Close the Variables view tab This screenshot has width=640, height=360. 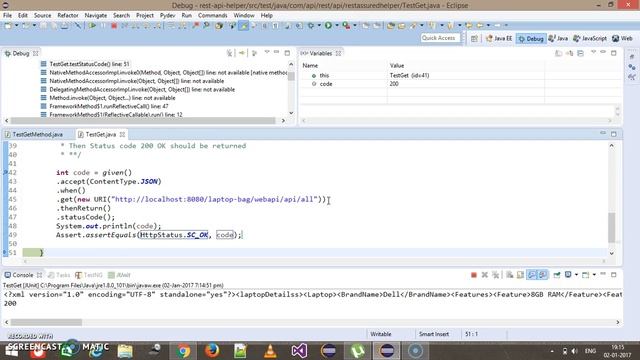(338, 53)
